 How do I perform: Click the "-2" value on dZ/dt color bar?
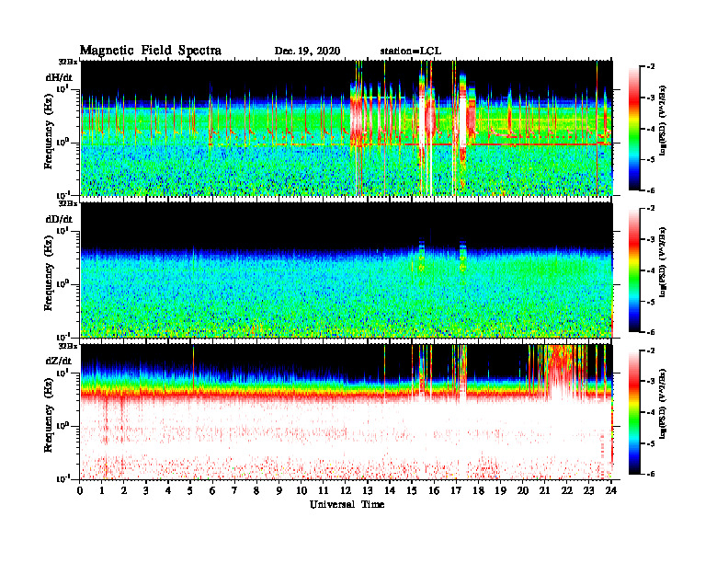click(x=650, y=350)
